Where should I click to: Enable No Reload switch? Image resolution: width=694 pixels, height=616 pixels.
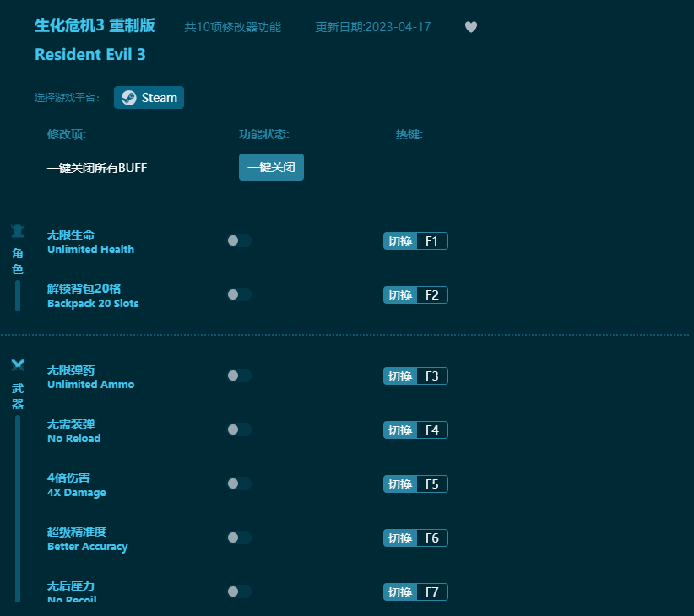(x=239, y=430)
